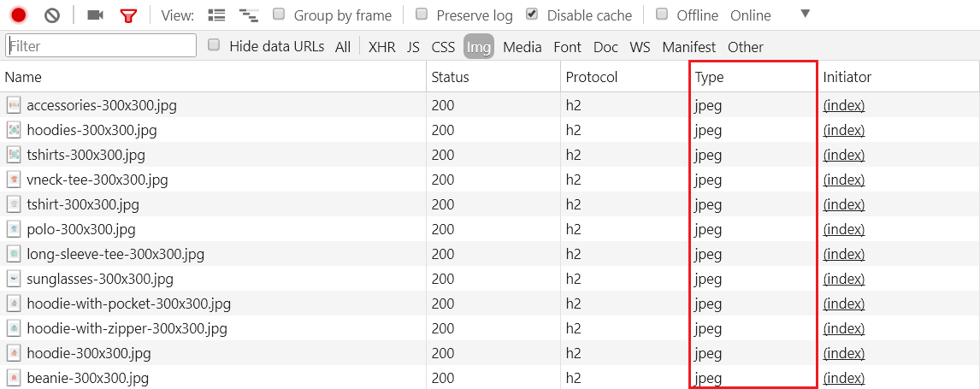This screenshot has width=980, height=389.
Task: Enable the Group by frame checkbox
Action: coord(279,14)
